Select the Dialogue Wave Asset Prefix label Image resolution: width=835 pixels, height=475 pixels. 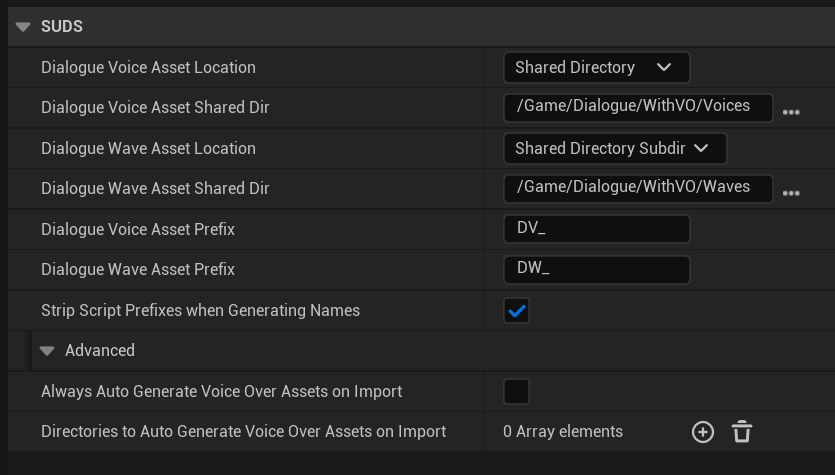(138, 269)
